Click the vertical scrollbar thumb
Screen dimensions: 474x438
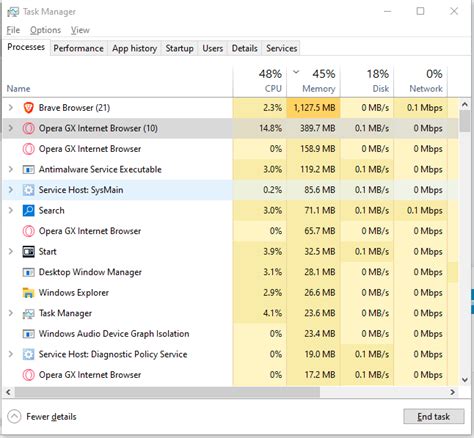pos(465,121)
